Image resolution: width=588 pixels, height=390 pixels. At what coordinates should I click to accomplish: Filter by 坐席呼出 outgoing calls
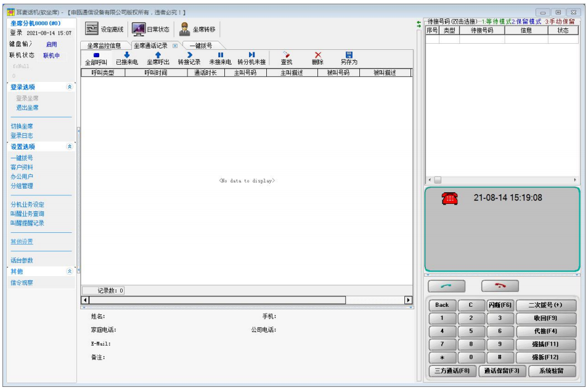[x=158, y=58]
